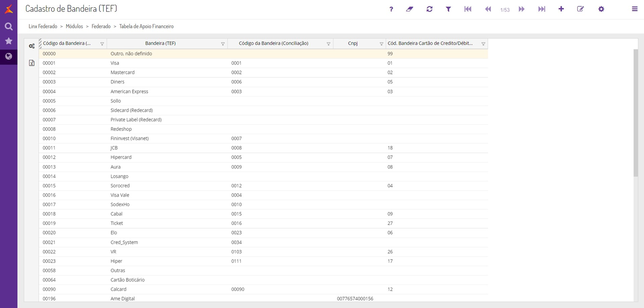Viewport: 644px width, 308px height.
Task: Click the 1/53 record counter
Action: (505, 10)
